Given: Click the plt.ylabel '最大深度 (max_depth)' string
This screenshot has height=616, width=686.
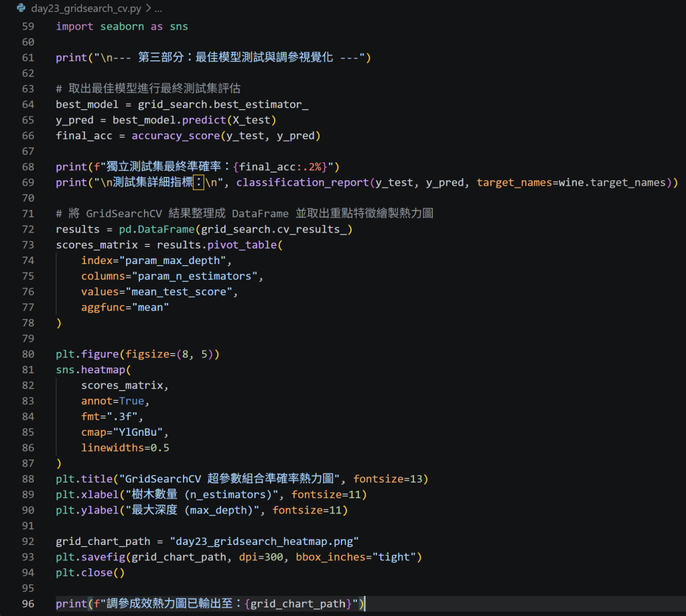Looking at the screenshot, I should pyautogui.click(x=192, y=511).
